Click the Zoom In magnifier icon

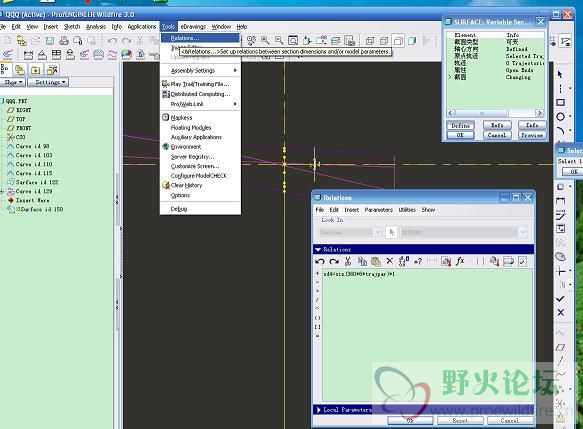pos(265,40)
